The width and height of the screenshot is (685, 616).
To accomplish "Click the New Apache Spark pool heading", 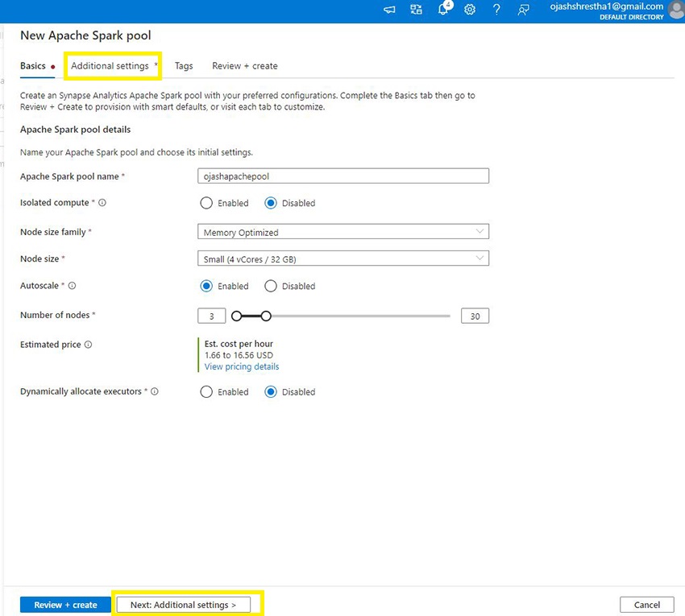I will click(85, 35).
